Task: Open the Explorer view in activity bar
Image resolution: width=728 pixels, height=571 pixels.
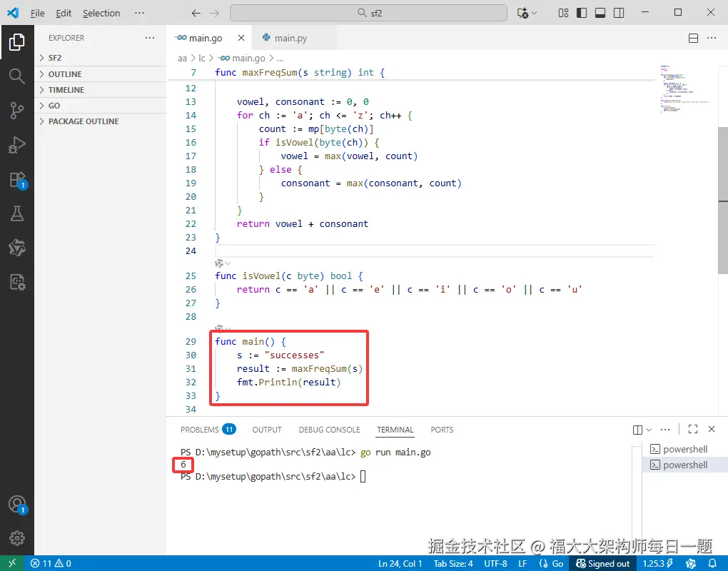Action: tap(16, 42)
